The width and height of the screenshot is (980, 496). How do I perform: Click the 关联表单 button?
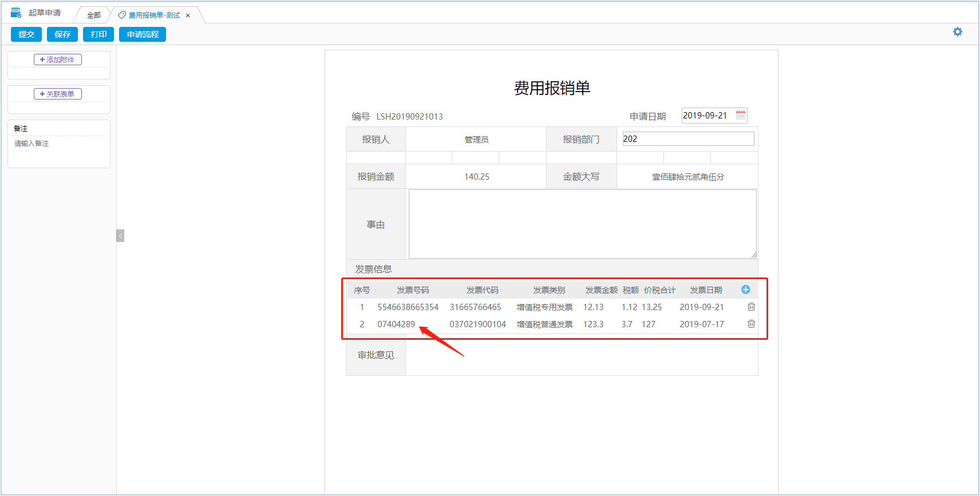point(58,94)
